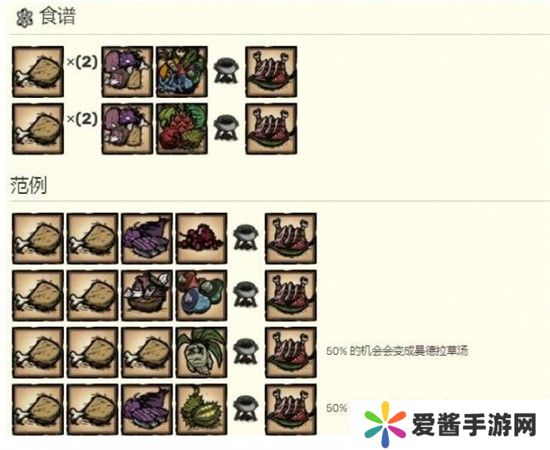Click the crock pot icon in durian row
Viewport: 550px width, 450px height.
[x=246, y=409]
